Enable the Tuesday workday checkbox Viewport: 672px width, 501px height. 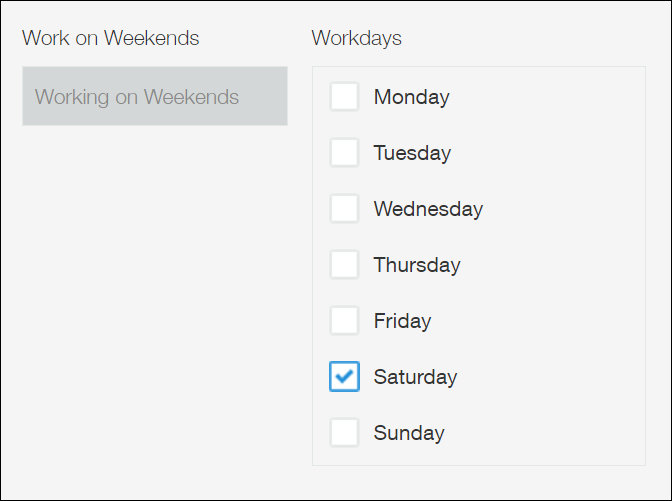(x=344, y=153)
